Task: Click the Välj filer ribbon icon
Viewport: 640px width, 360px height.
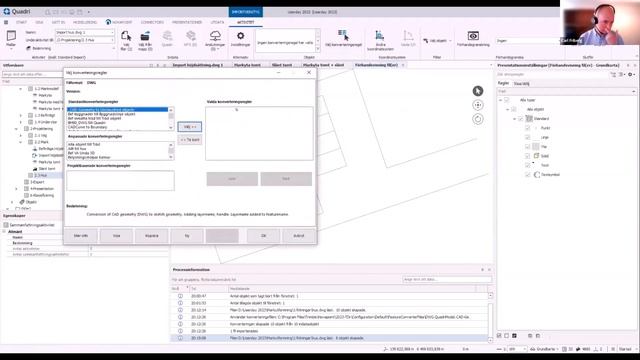Action: point(126,37)
